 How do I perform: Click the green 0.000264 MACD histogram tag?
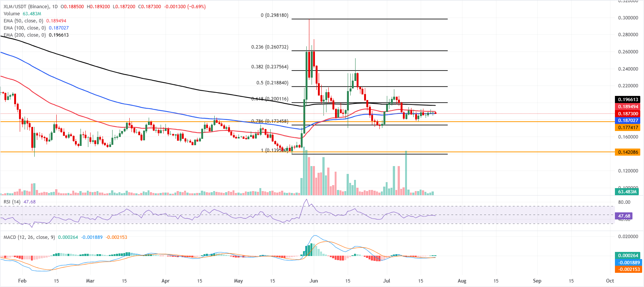coord(628,256)
